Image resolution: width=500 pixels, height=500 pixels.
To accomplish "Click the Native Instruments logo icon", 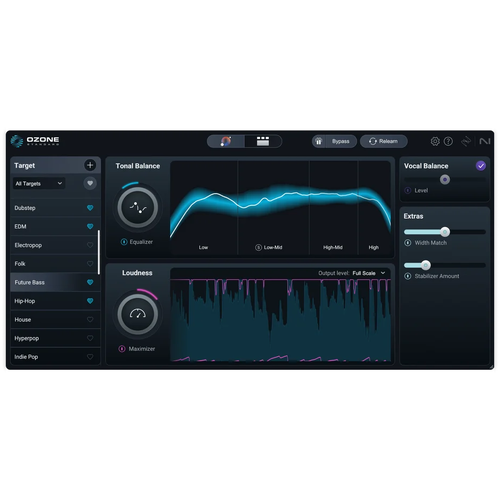I will (485, 141).
